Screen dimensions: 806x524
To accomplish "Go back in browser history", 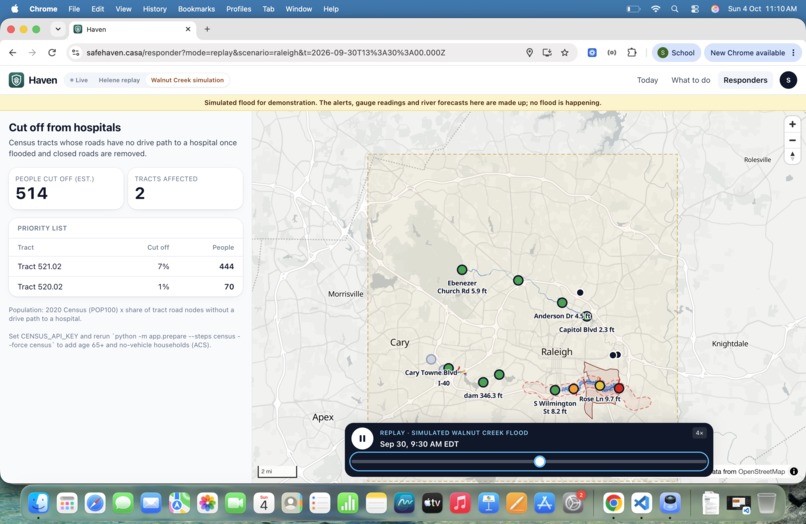I will [13, 52].
